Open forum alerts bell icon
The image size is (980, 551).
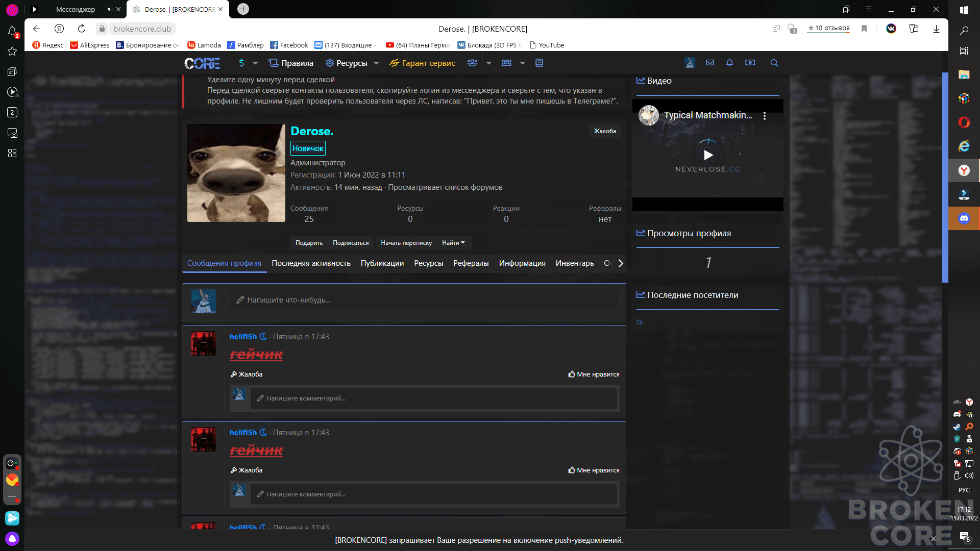pyautogui.click(x=730, y=63)
